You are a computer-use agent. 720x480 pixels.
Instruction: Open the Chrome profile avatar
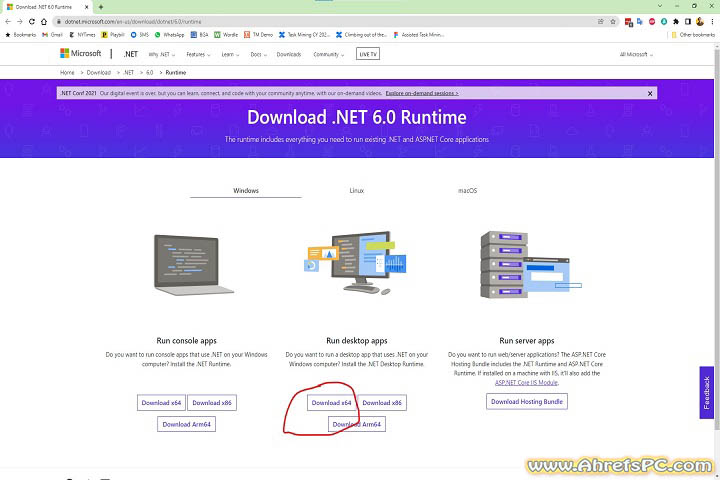(699, 22)
